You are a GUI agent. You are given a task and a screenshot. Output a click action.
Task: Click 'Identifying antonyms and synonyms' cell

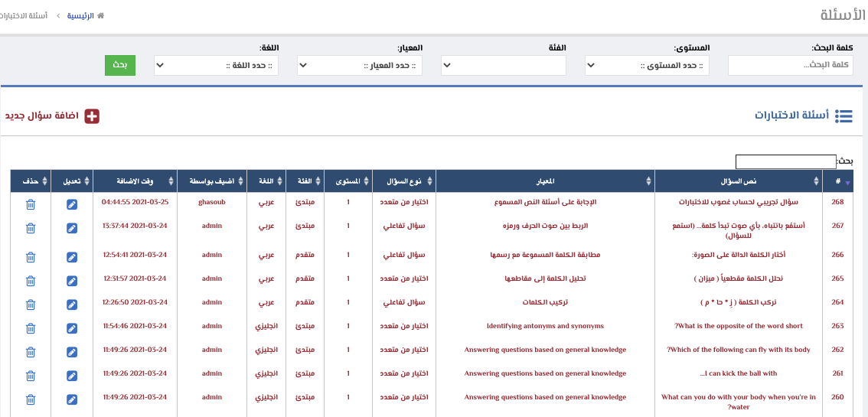pos(545,326)
